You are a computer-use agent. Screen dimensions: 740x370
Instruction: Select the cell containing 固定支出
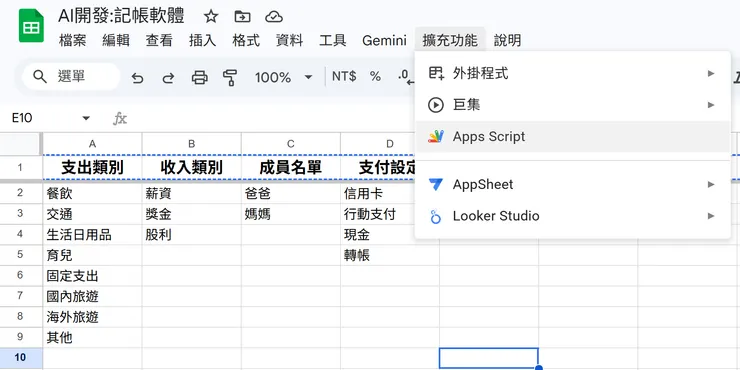[x=92, y=276]
